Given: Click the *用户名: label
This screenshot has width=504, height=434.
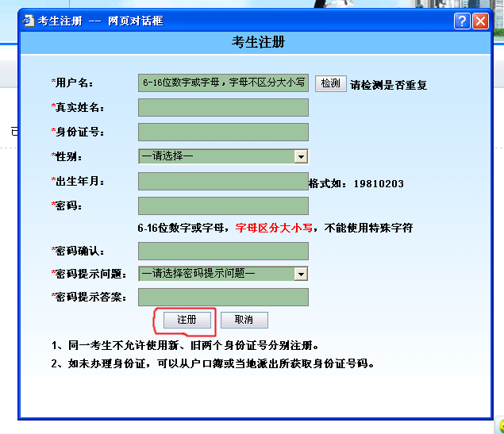Looking at the screenshot, I should 72,83.
